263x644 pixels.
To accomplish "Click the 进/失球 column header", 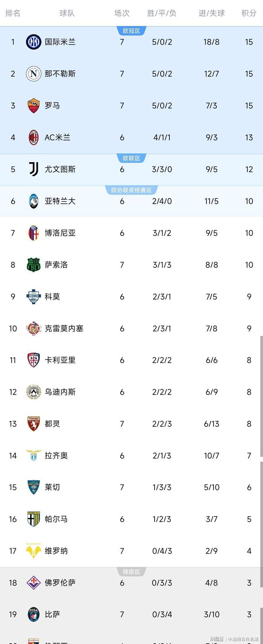I will (x=212, y=13).
